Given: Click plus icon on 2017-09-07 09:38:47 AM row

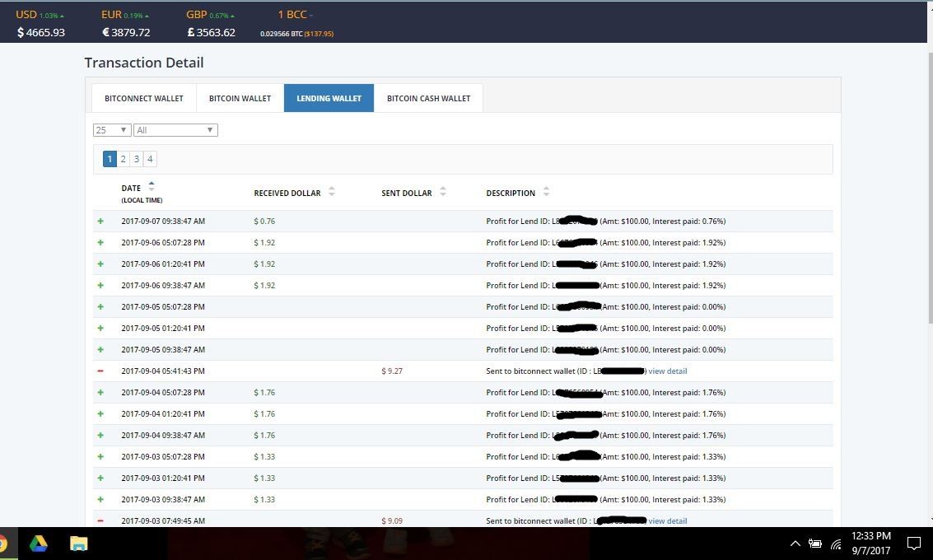Looking at the screenshot, I should [100, 221].
